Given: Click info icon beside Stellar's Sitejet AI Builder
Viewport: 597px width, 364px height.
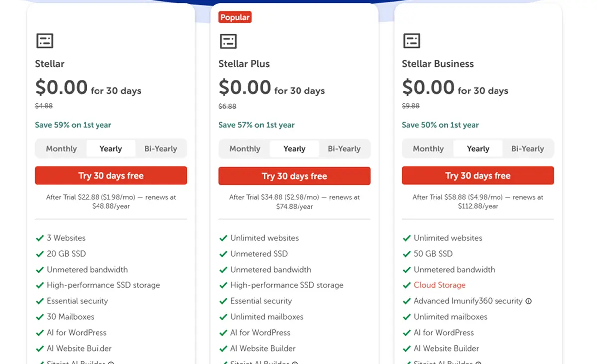Looking at the screenshot, I should point(111,363).
